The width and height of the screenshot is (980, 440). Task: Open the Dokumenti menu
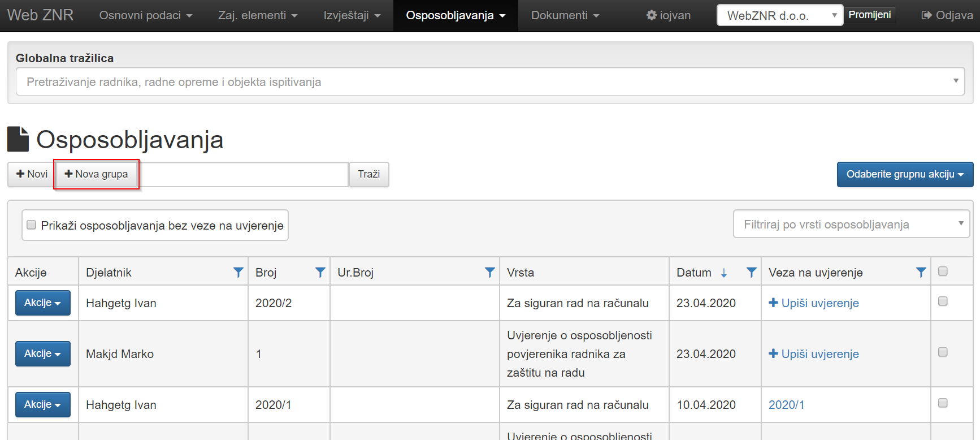pyautogui.click(x=565, y=15)
